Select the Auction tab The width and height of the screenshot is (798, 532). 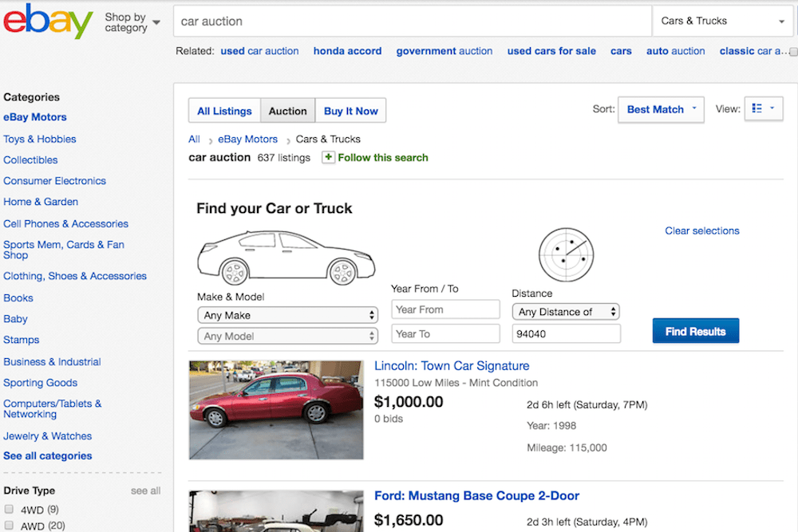pyautogui.click(x=288, y=111)
